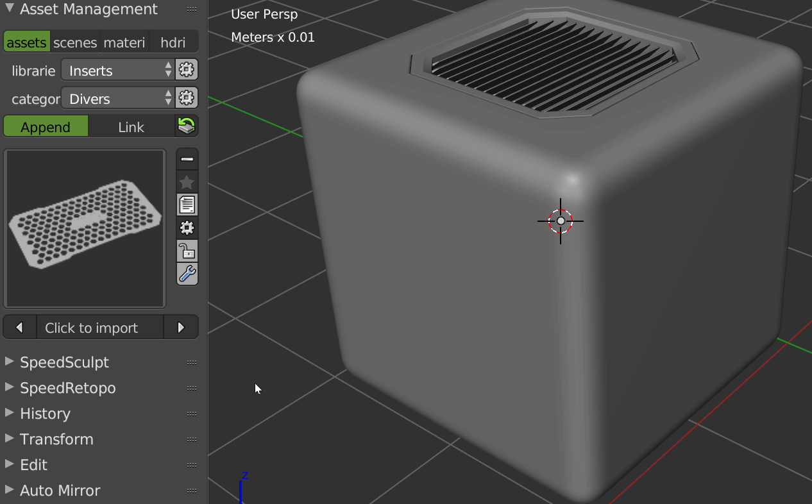Expand the SpeedSculpt panel
The height and width of the screenshot is (504, 812).
pyautogui.click(x=9, y=362)
